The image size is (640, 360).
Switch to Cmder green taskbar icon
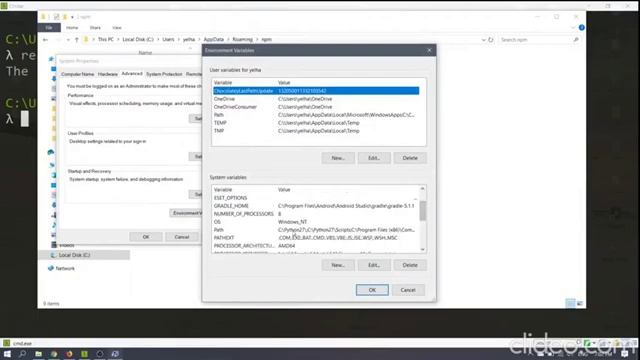[x=84, y=354]
